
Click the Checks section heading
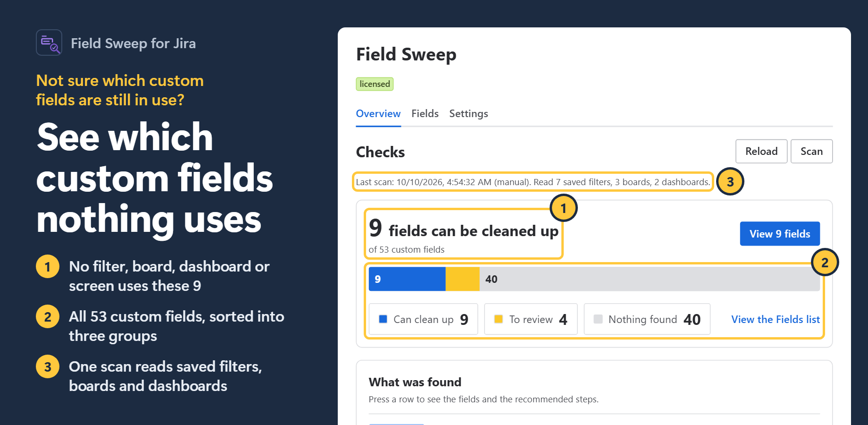point(380,152)
